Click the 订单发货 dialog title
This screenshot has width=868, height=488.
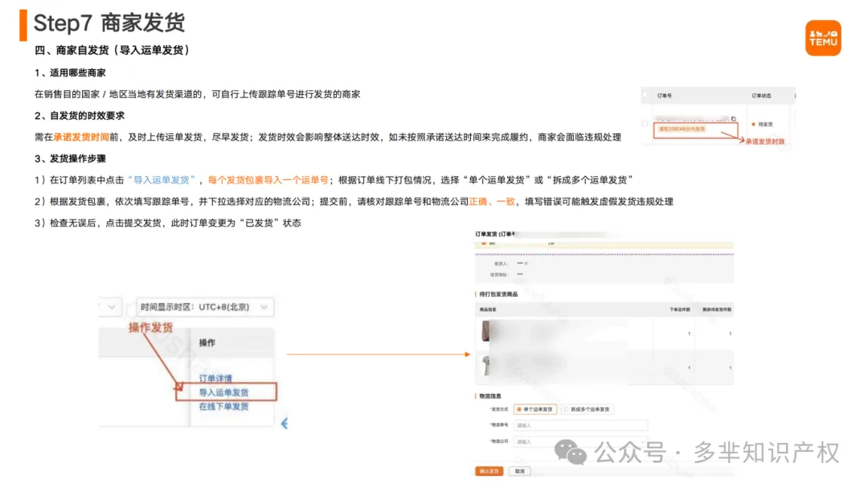point(495,234)
